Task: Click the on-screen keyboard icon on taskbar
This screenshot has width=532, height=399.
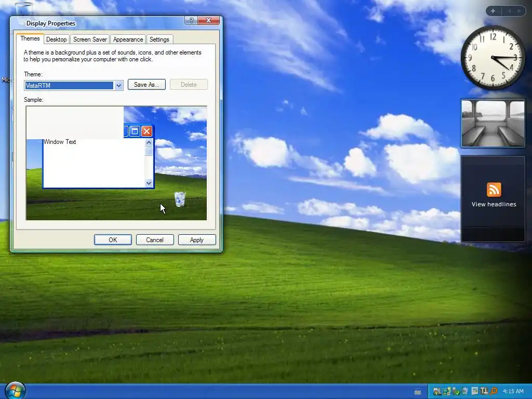Action: click(x=418, y=392)
